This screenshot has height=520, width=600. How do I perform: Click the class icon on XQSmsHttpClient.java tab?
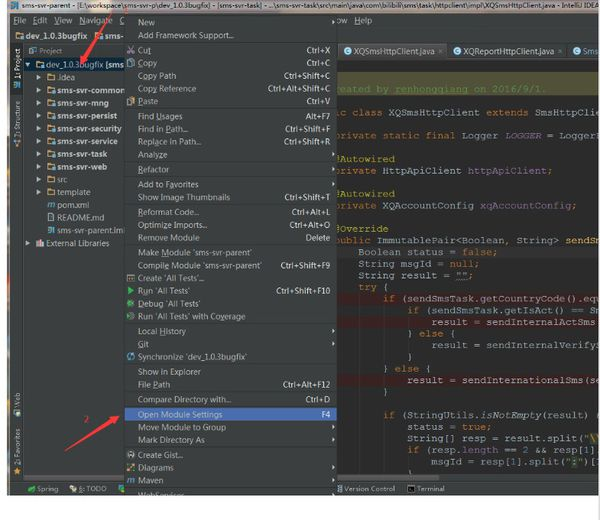[347, 51]
